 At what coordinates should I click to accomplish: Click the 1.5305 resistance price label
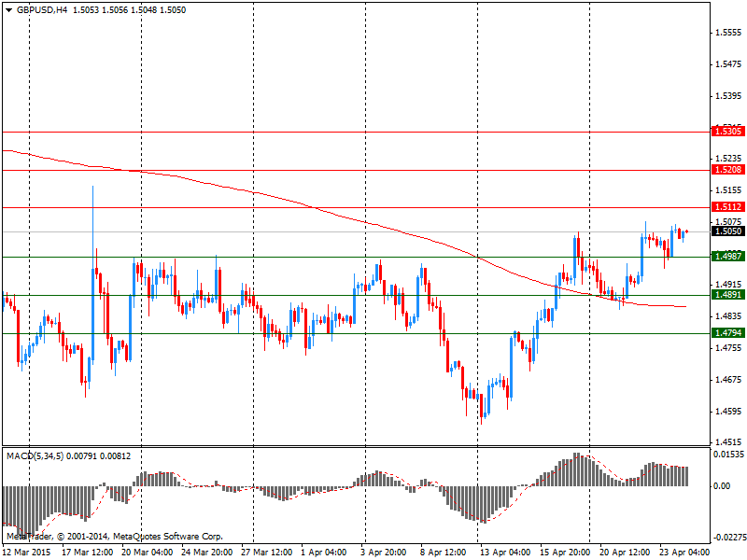click(727, 131)
